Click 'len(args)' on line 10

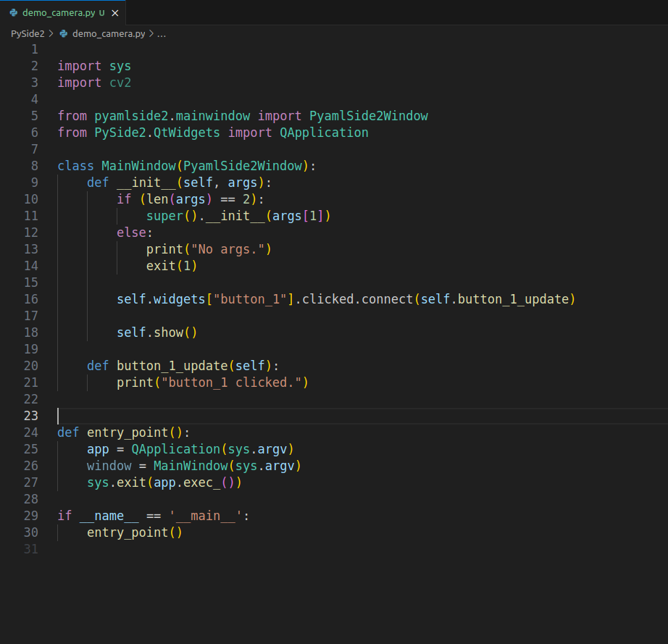click(x=180, y=199)
